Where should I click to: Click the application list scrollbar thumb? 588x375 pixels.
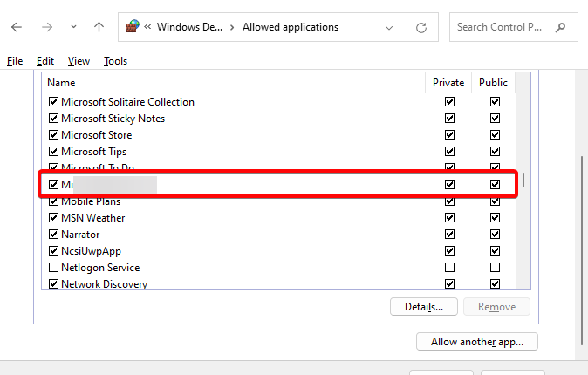point(523,181)
